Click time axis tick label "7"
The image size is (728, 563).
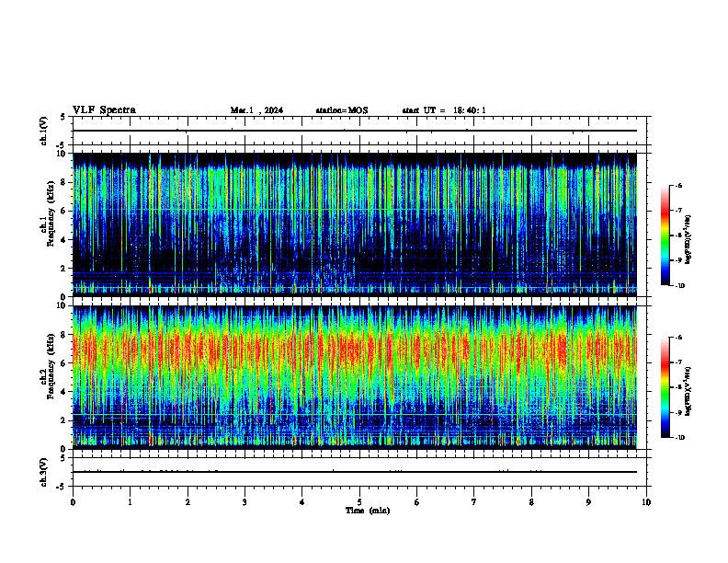tap(474, 502)
